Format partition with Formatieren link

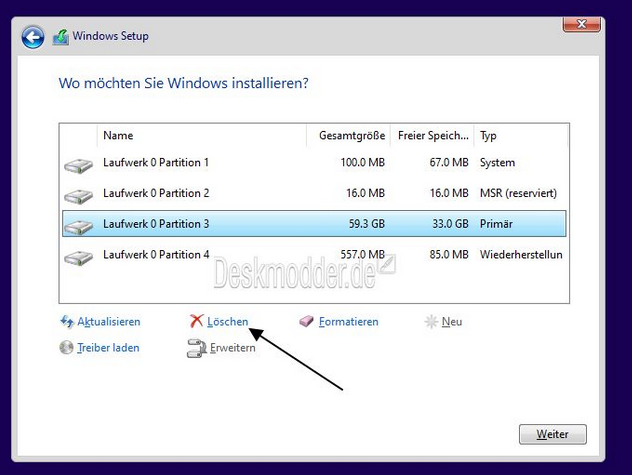click(x=349, y=322)
